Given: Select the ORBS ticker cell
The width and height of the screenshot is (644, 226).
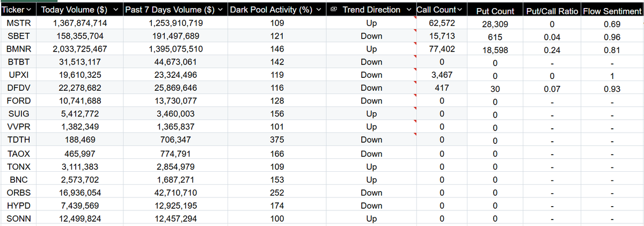Looking at the screenshot, I should click(x=19, y=192).
